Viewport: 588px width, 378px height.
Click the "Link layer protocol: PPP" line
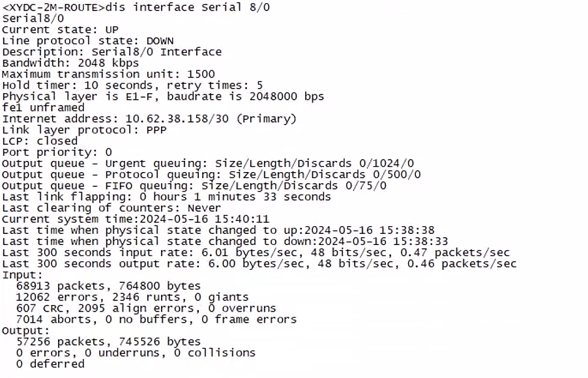tap(84, 130)
